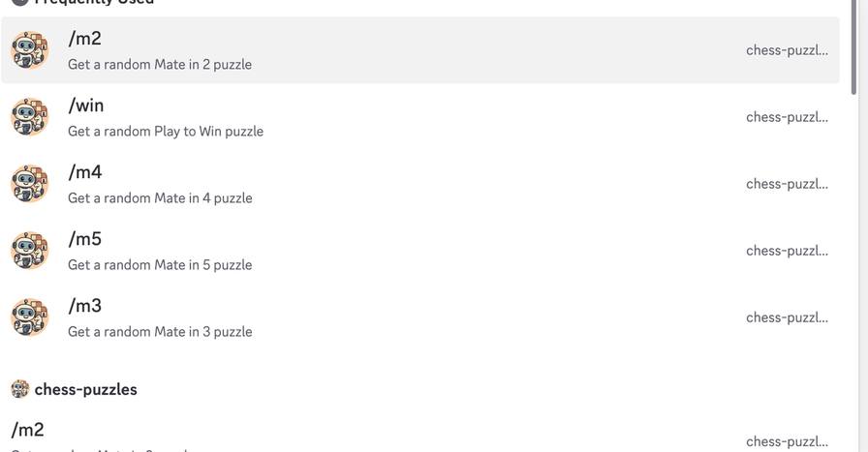Click "Get a random Mate in 3 puzzle" description
868x452 pixels.
160,332
